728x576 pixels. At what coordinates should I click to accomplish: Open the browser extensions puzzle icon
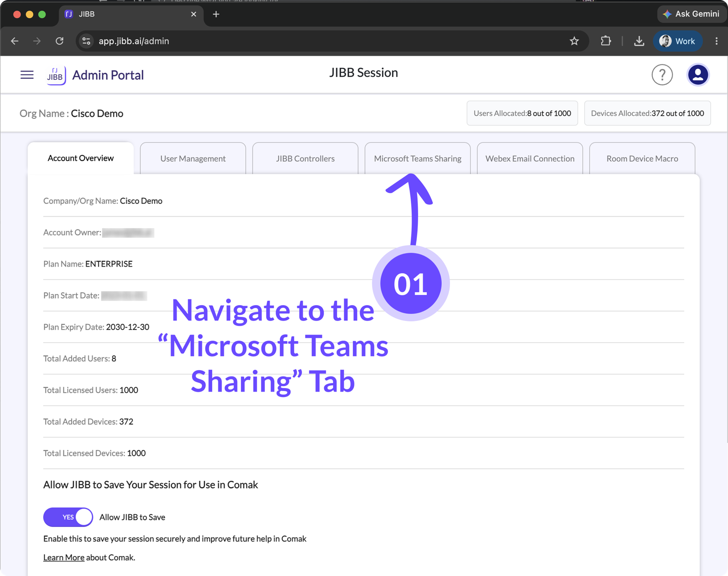point(606,41)
